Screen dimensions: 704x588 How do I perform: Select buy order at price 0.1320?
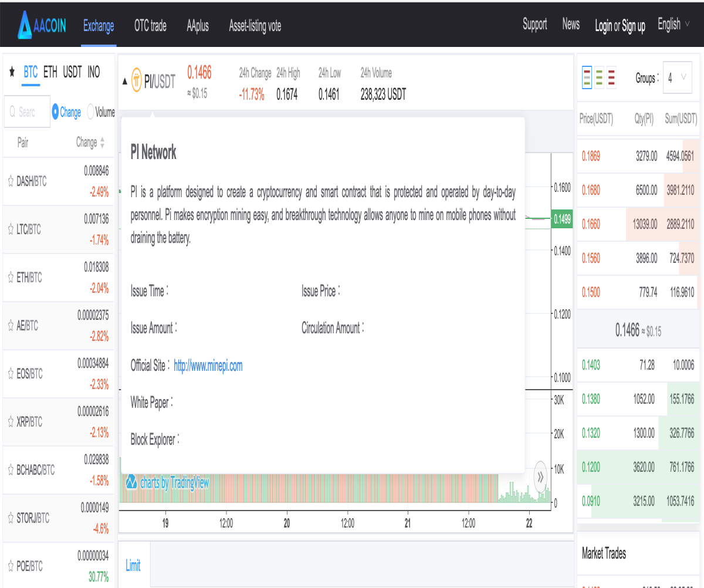(x=638, y=433)
